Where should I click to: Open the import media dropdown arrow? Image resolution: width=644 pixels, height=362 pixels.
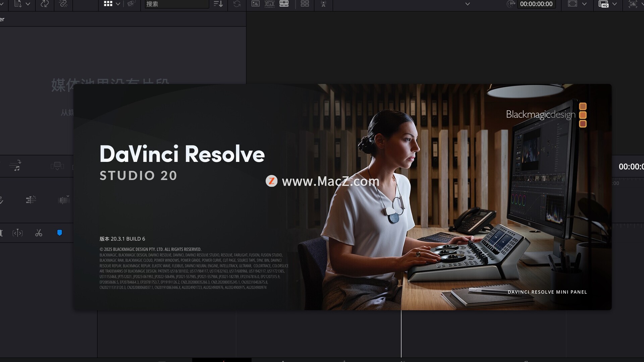point(28,4)
